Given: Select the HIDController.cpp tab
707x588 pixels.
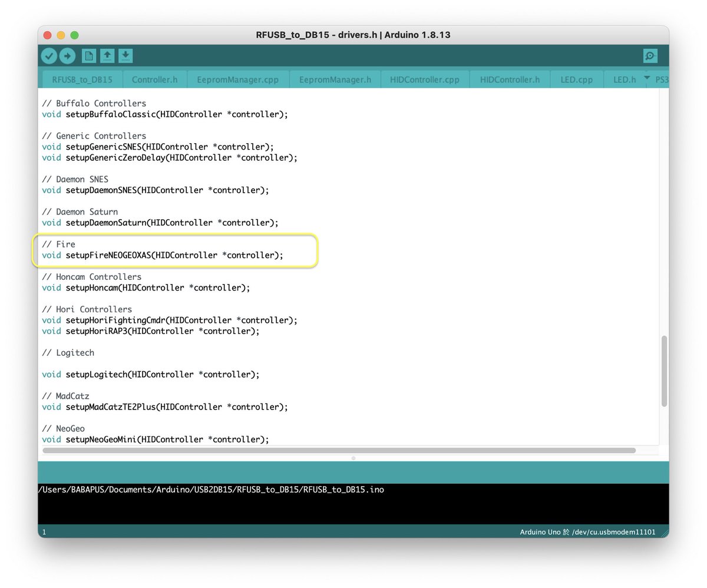Looking at the screenshot, I should click(x=425, y=80).
